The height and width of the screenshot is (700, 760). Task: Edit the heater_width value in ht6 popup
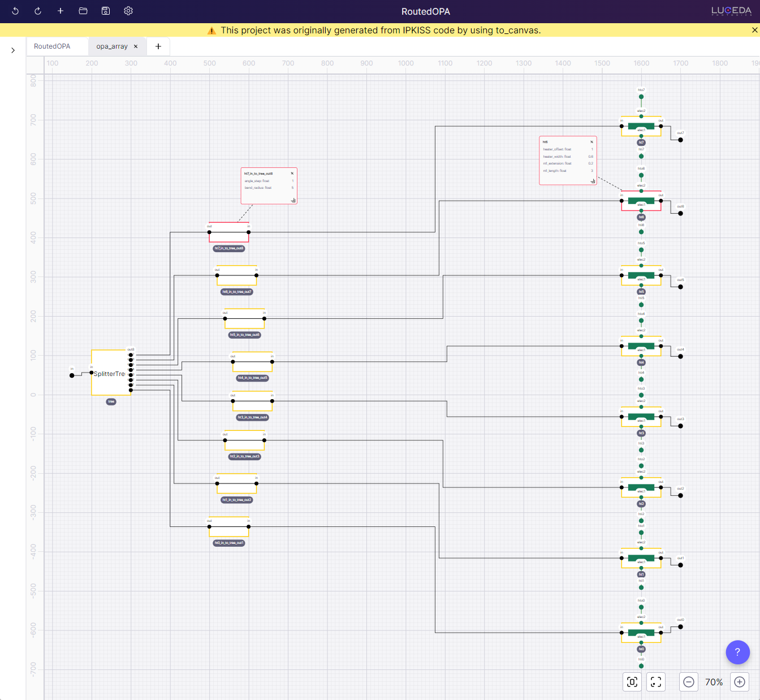[x=590, y=157]
